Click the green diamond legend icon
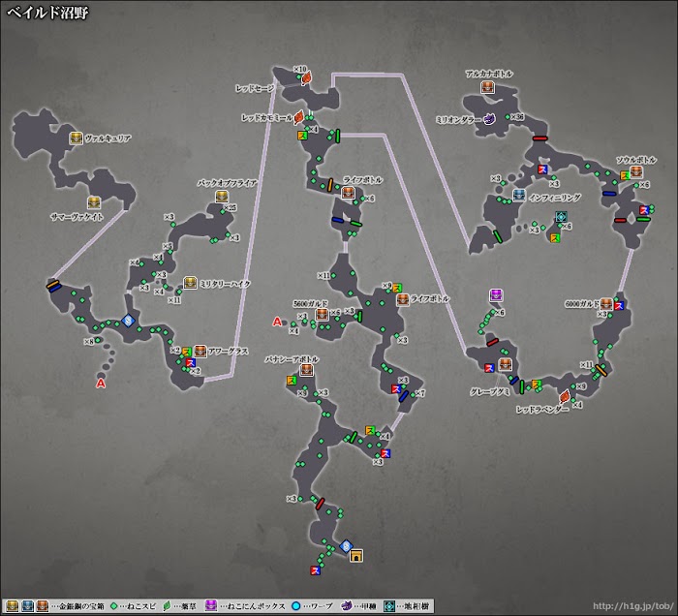The image size is (678, 616). (113, 606)
